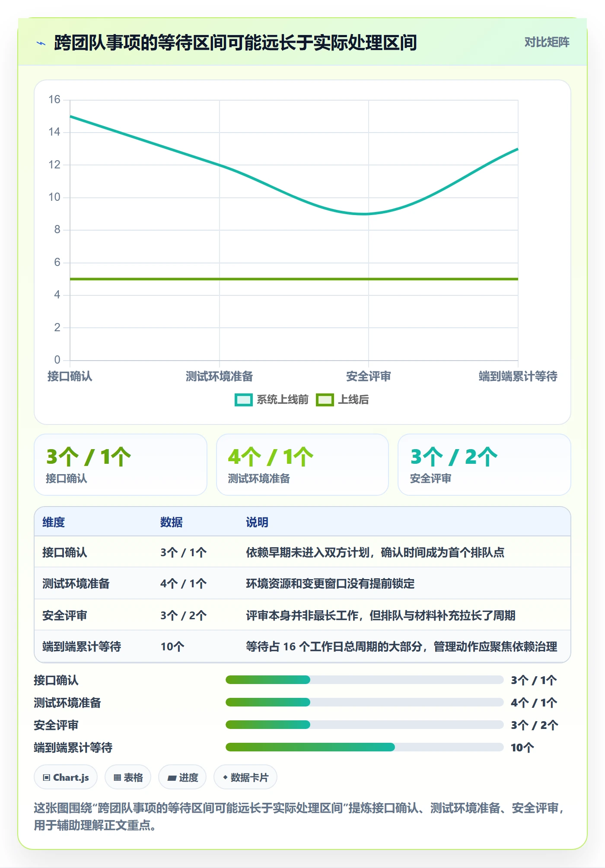Click the 10个 table data cell

pos(172,646)
